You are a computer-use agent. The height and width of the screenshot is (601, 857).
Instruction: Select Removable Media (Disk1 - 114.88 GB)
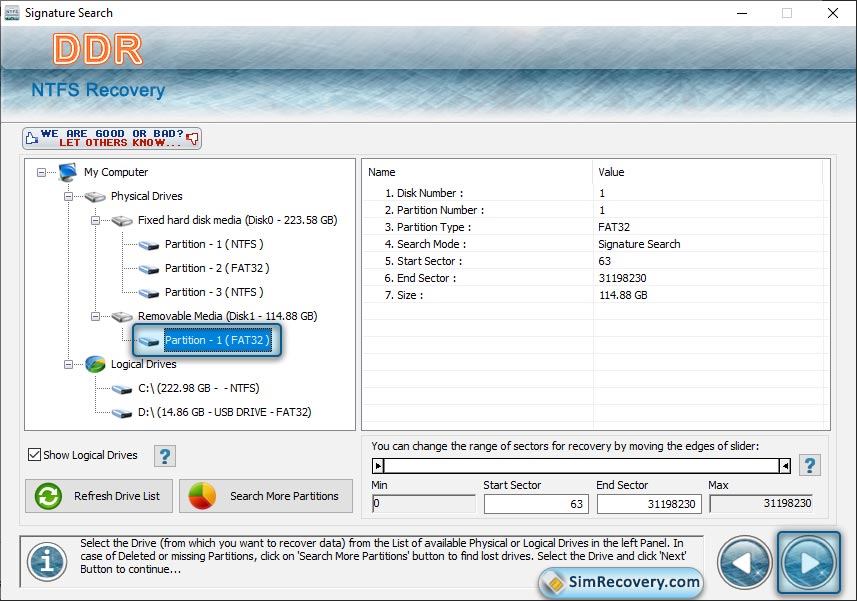tap(227, 316)
